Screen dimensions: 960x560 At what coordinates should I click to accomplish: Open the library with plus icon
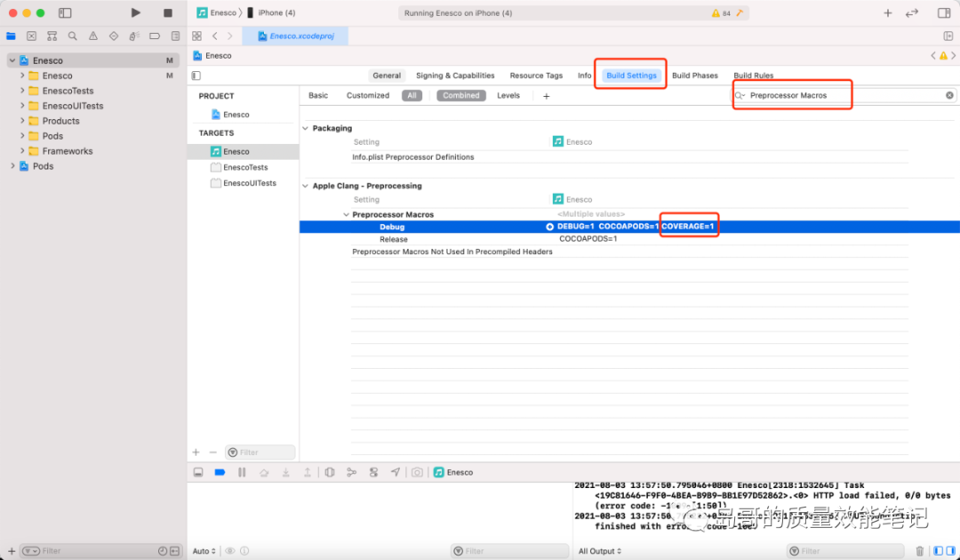click(888, 12)
